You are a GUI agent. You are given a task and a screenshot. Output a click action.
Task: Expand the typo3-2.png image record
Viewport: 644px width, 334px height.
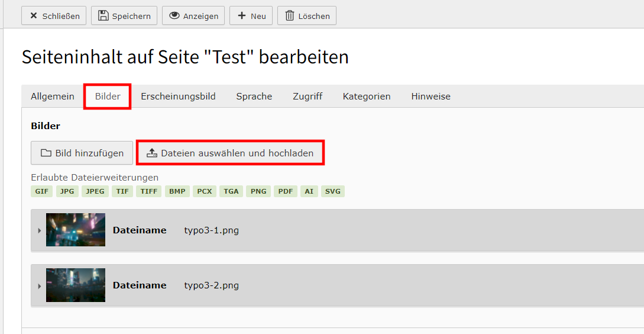click(x=40, y=286)
